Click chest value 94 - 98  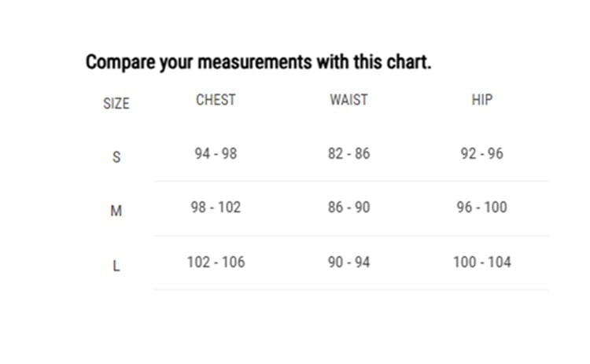click(216, 153)
